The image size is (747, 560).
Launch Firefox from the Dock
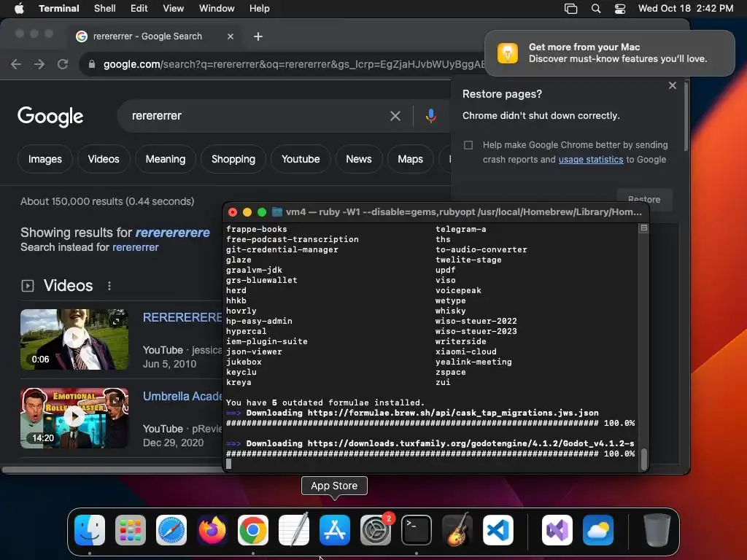[212, 530]
